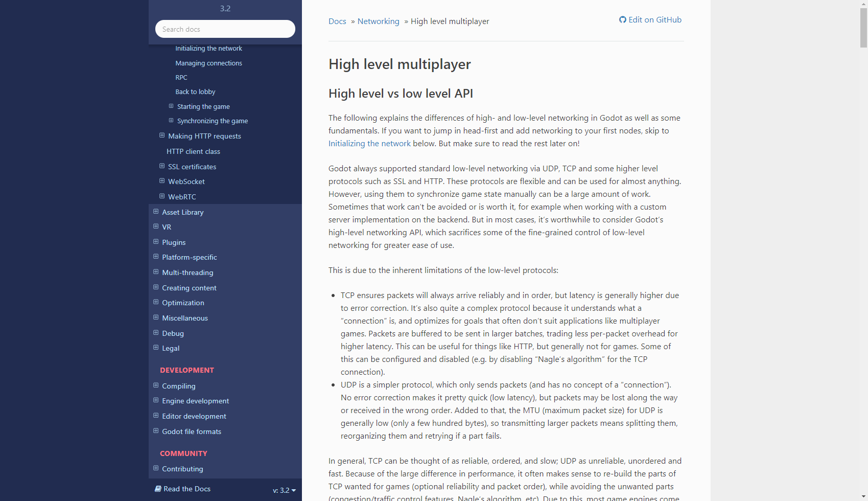This screenshot has height=501, width=868.
Task: Expand the Synchronizing the game section
Action: pos(171,120)
